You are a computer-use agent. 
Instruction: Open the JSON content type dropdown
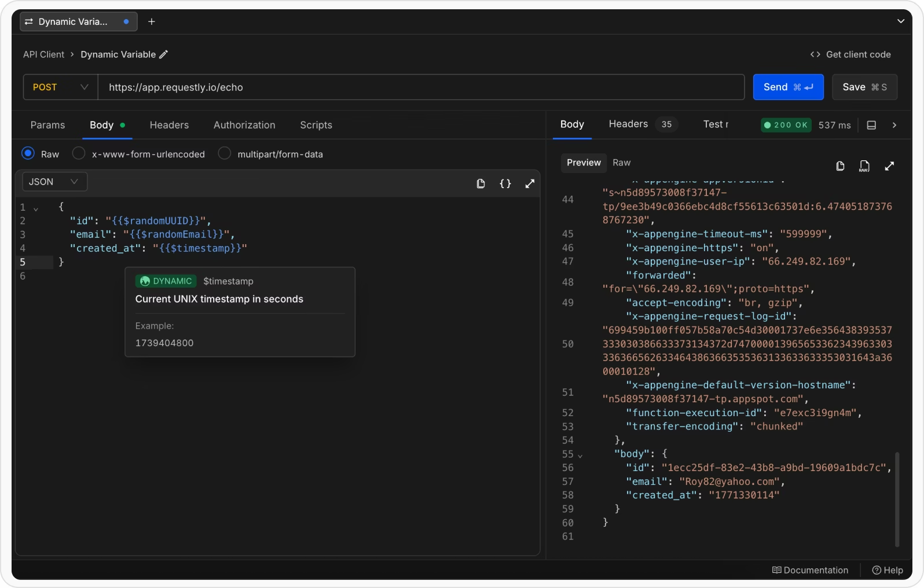54,182
